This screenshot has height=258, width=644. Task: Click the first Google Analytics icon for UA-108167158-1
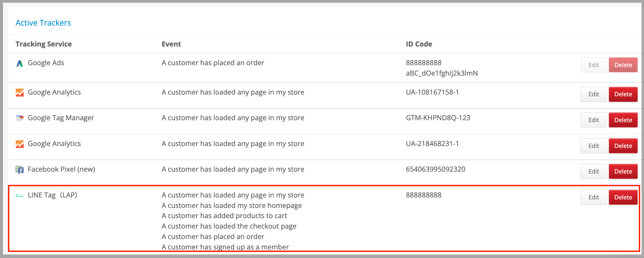pyautogui.click(x=20, y=93)
